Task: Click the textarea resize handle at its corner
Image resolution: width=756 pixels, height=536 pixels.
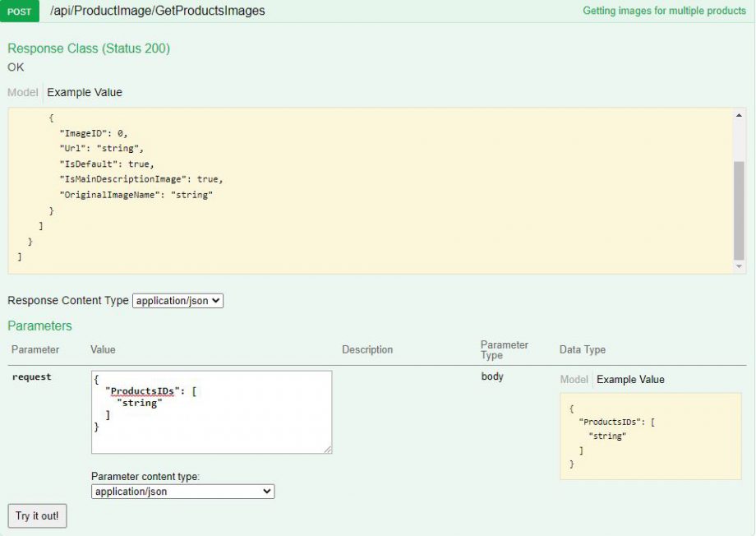Action: 330,451
